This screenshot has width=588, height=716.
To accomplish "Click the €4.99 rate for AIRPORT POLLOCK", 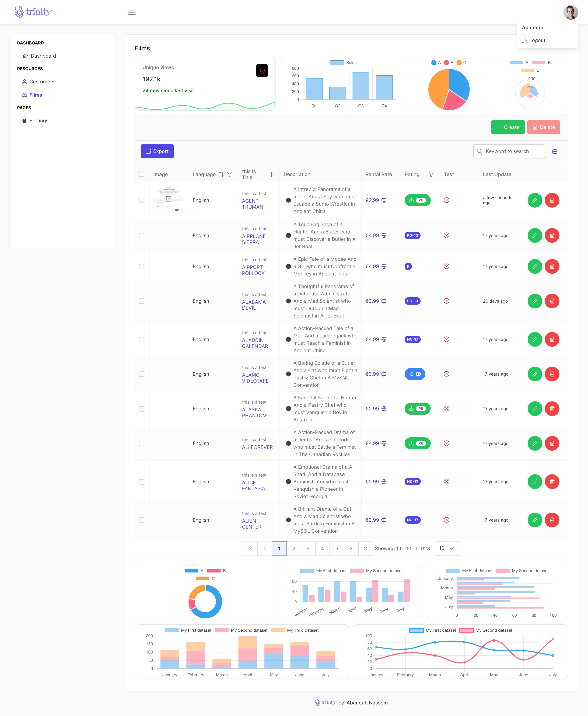I will [x=372, y=267].
